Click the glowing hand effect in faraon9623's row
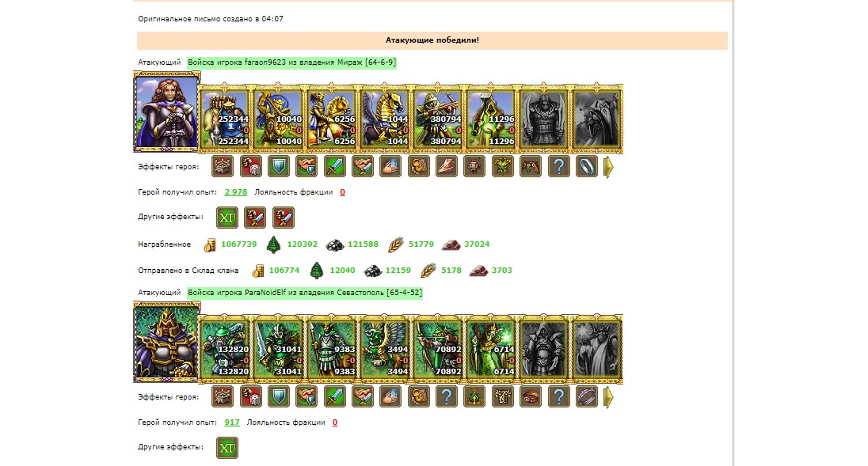This screenshot has height=466, width=868. [x=390, y=166]
